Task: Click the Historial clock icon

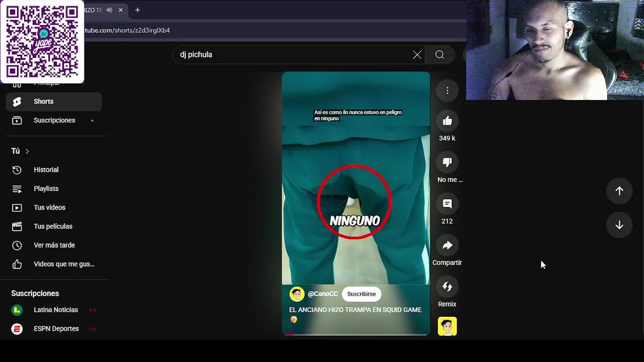Action: (17, 170)
